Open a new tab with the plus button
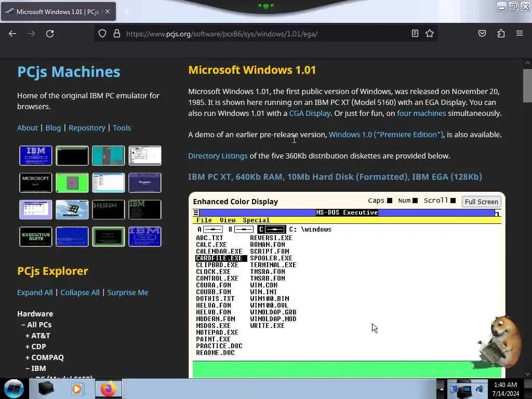The height and width of the screenshot is (399, 532). [127, 12]
